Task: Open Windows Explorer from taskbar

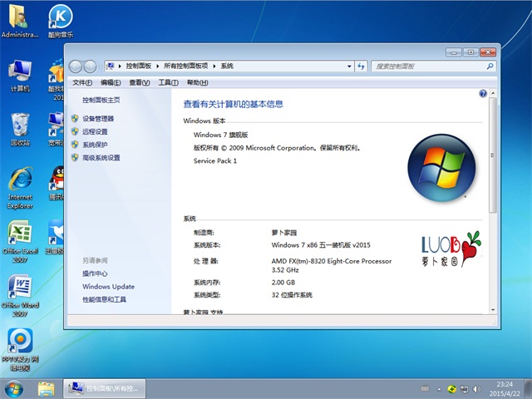Action: coord(47,389)
